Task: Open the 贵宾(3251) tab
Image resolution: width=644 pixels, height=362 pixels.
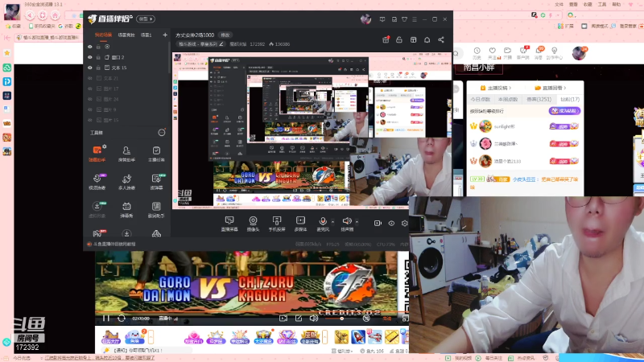Action: [539, 99]
